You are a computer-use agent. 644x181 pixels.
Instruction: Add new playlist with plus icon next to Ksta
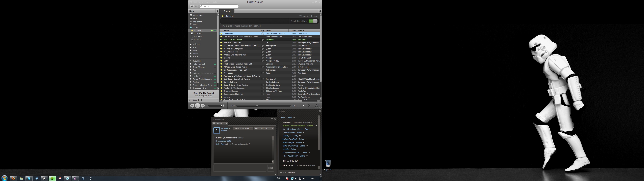pyautogui.click(x=218, y=11)
